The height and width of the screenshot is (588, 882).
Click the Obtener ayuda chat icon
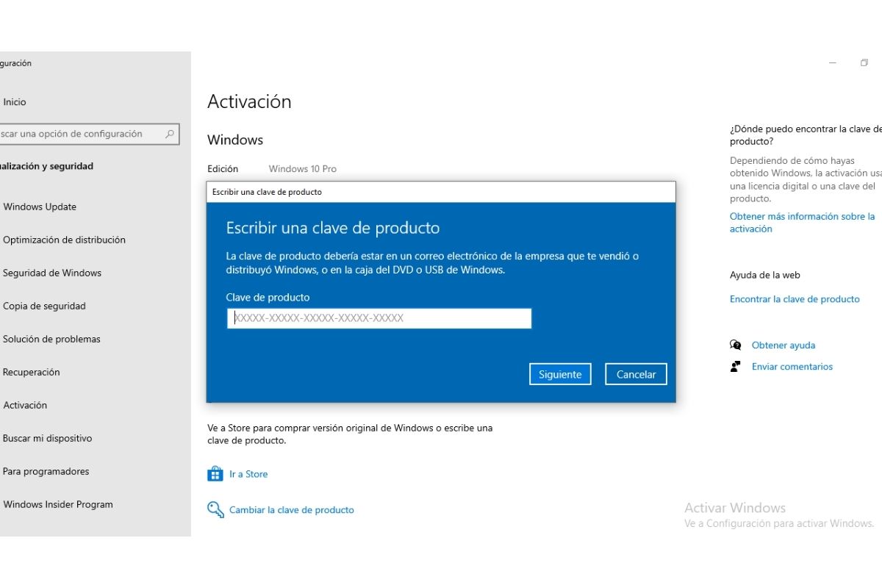point(736,345)
